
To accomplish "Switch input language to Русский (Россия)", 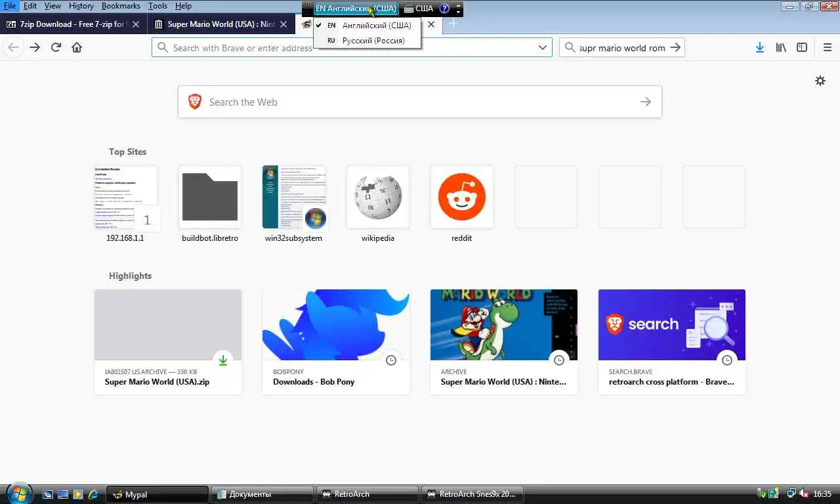I will (x=367, y=41).
